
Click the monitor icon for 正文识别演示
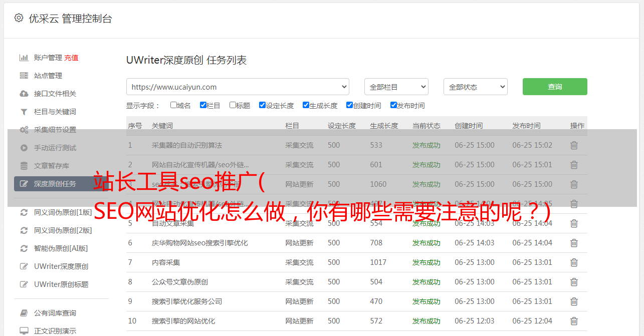click(24, 331)
